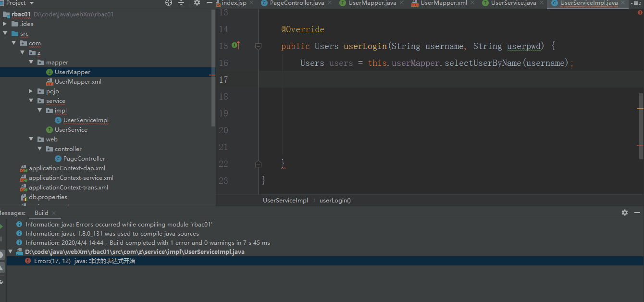Click UserServiceImpl breadcrumb

285,200
